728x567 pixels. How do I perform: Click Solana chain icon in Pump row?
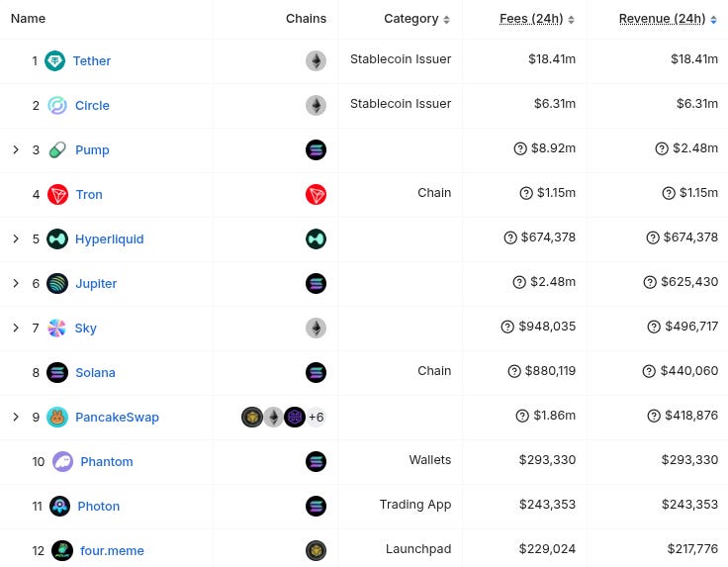tap(316, 150)
